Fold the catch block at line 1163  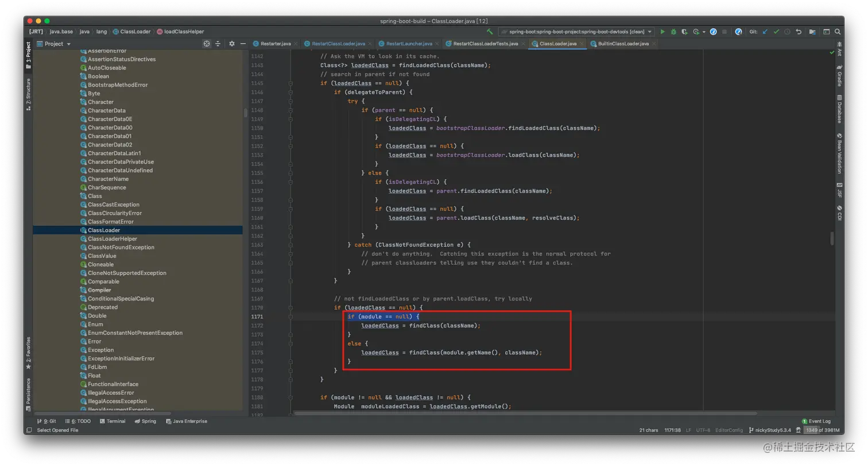tap(291, 245)
